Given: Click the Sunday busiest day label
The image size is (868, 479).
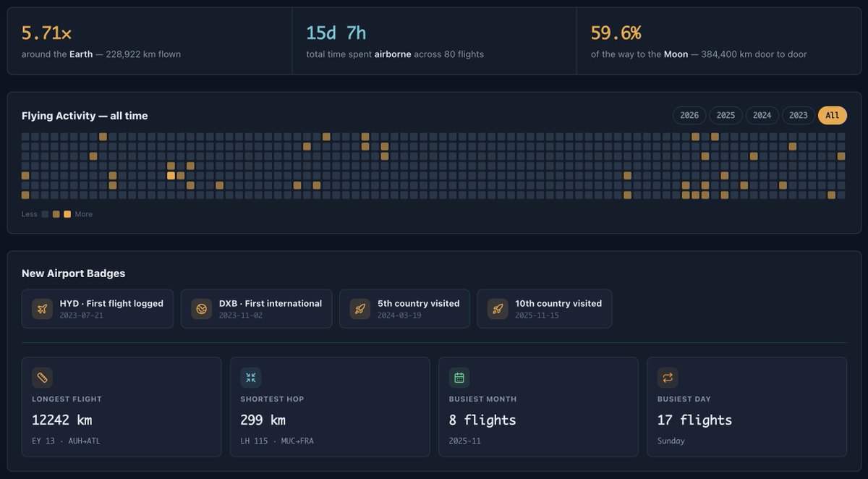Looking at the screenshot, I should (x=671, y=441).
